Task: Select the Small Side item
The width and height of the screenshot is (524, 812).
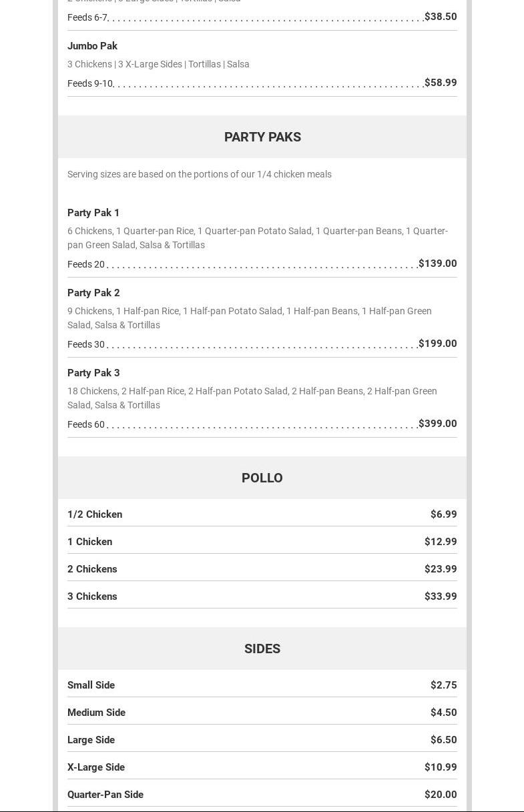Action: coord(91,685)
